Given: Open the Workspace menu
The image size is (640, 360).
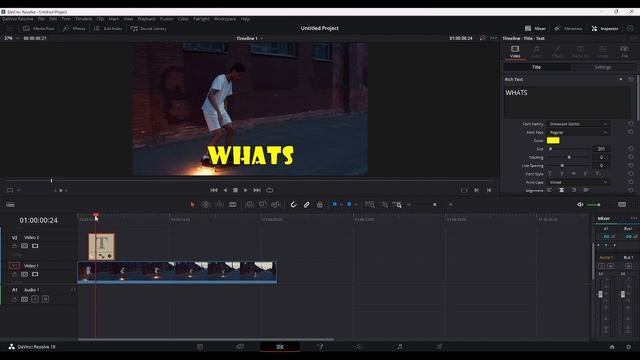Looking at the screenshot, I should (225, 19).
